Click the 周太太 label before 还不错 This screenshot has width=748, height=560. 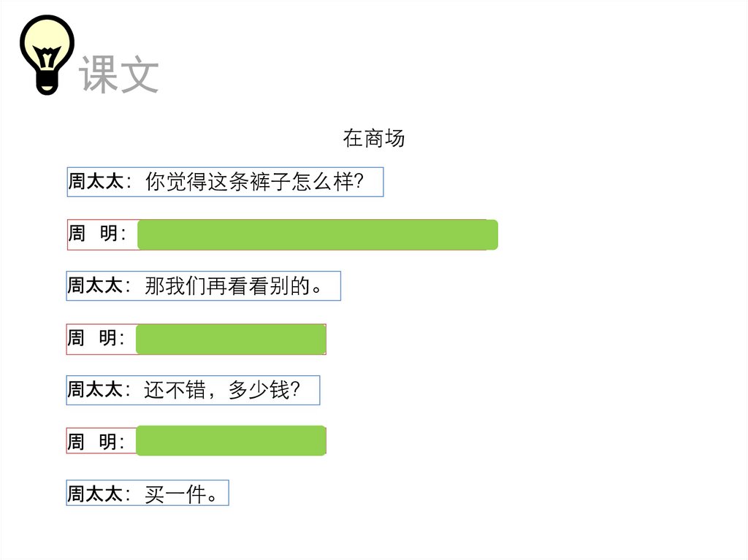pyautogui.click(x=95, y=390)
